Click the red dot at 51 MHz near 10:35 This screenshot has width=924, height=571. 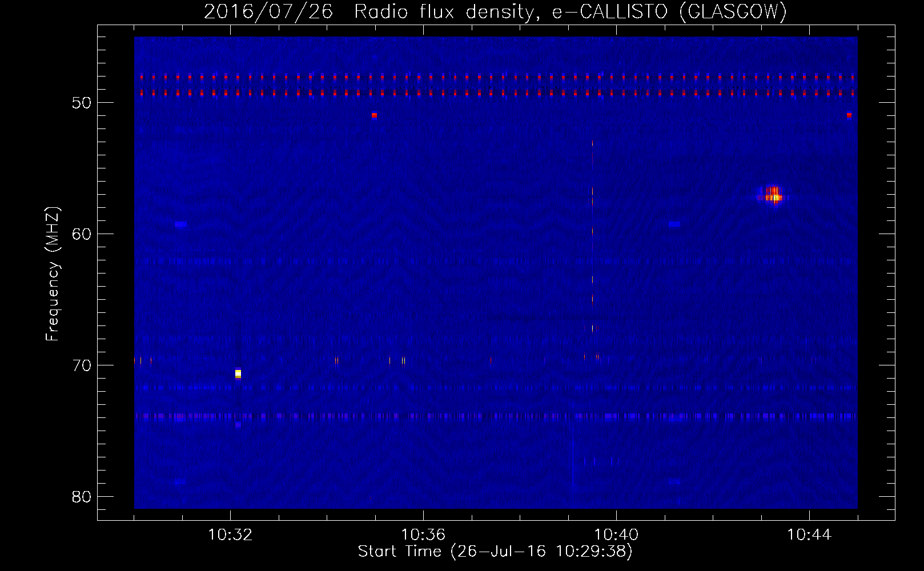[x=374, y=115]
